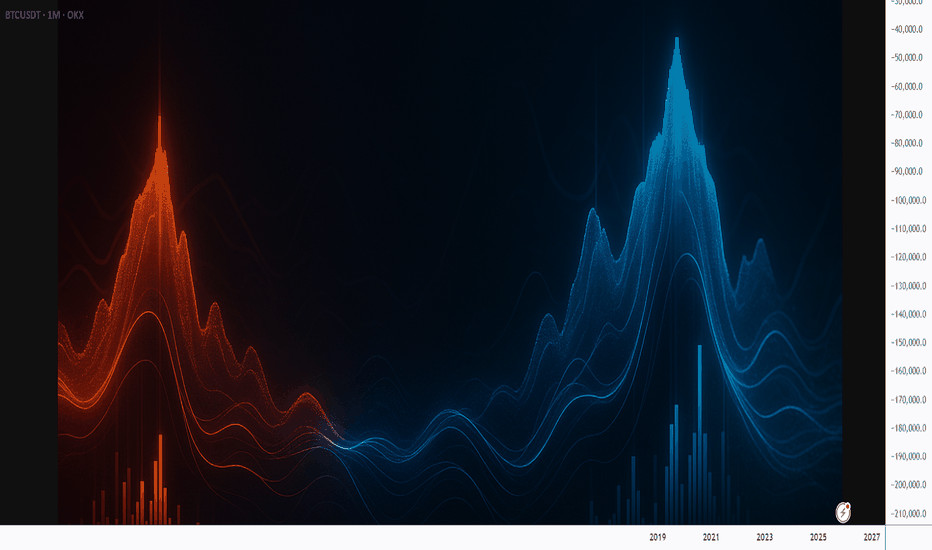Click the -180,000.0 price scale label

[x=909, y=428]
